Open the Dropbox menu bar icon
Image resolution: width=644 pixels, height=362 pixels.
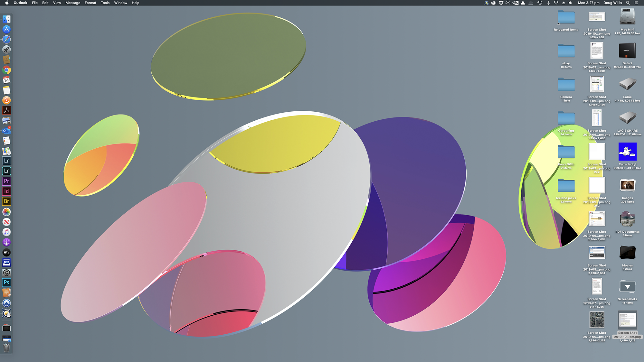501,3
